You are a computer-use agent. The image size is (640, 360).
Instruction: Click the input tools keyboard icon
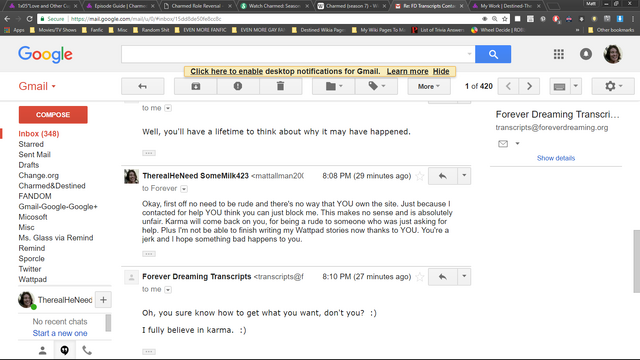560,86
